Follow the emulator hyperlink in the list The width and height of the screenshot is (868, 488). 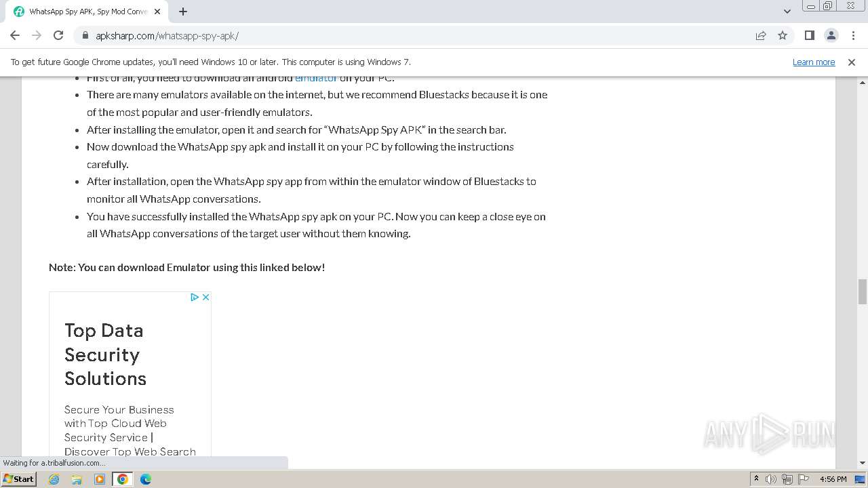[316, 78]
